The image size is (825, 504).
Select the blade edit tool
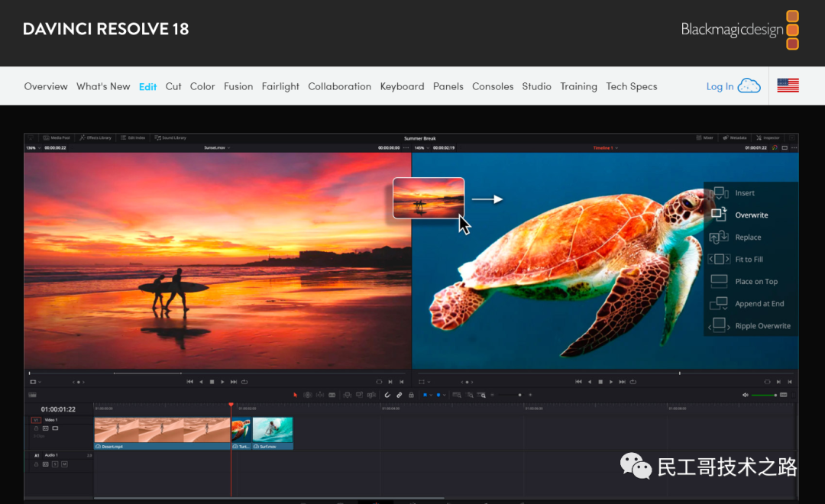(x=332, y=395)
